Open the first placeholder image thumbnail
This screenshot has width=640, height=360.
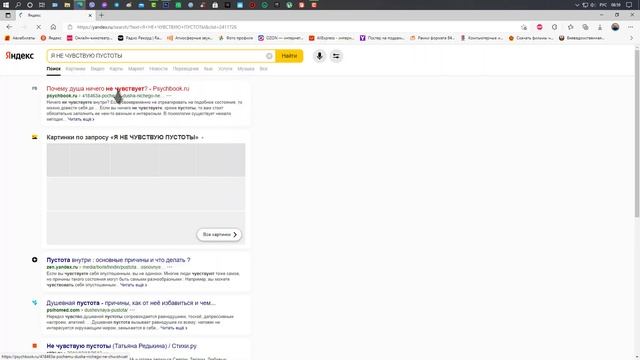(x=57, y=160)
